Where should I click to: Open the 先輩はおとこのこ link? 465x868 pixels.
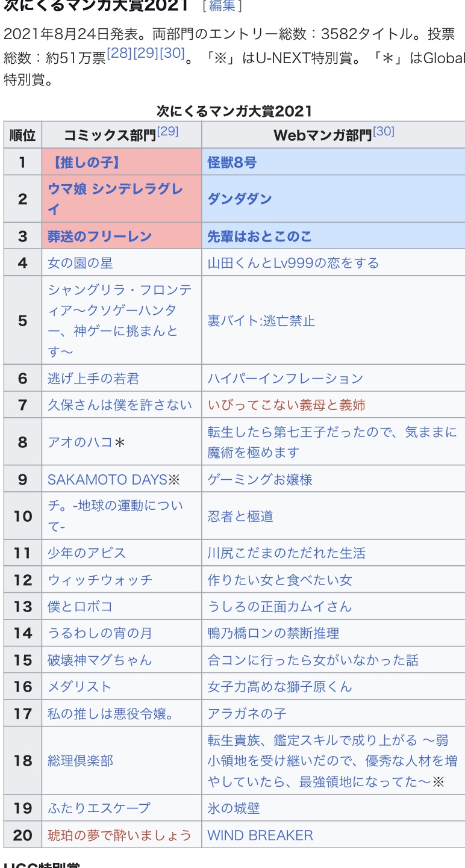[x=260, y=237]
